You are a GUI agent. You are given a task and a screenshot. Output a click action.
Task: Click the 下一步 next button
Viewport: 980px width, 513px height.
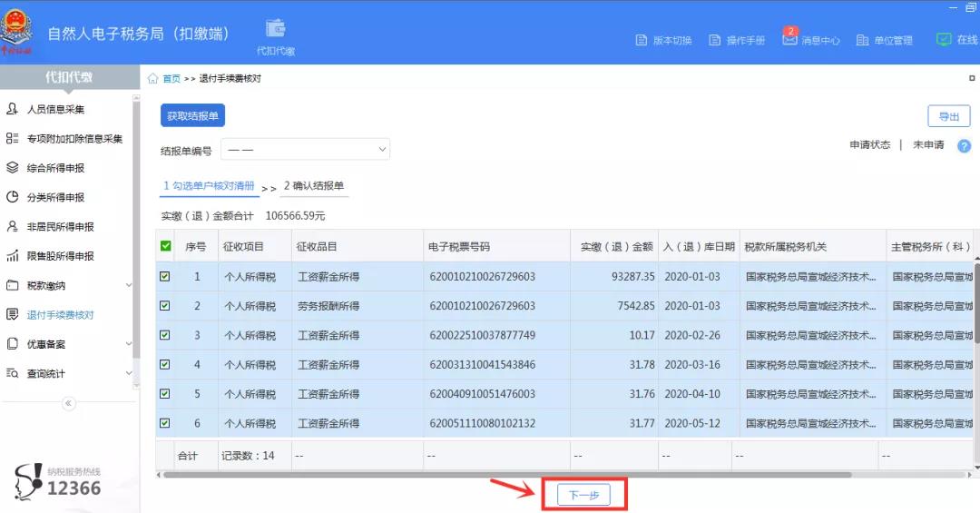(583, 495)
